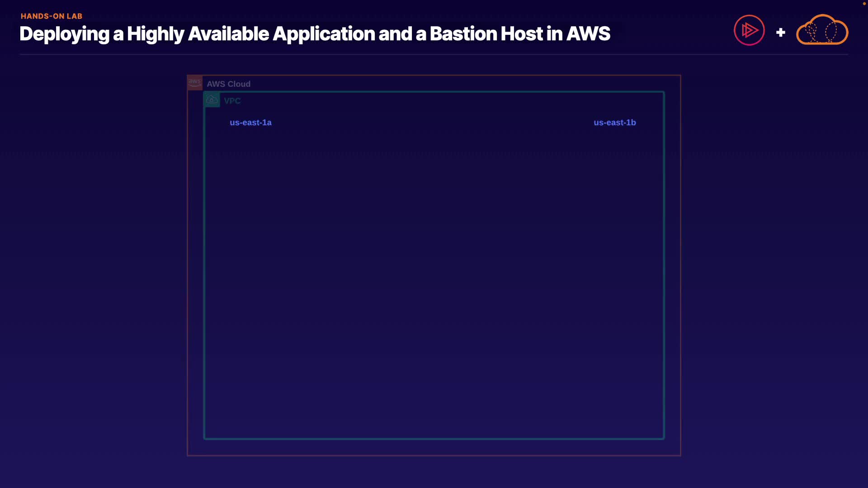This screenshot has width=868, height=488.
Task: Click the AWS logo in the diagram corner
Action: coord(195,83)
